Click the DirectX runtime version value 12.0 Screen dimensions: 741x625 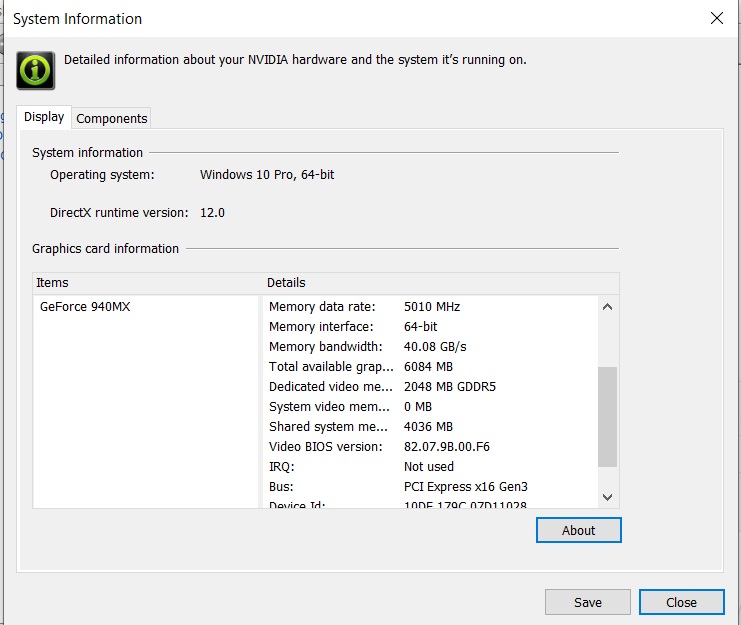click(212, 213)
